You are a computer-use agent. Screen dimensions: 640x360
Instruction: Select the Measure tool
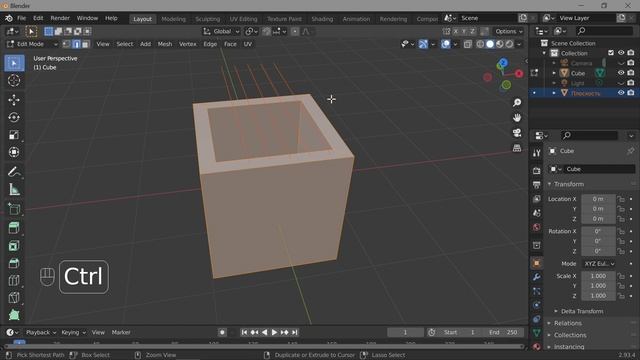coord(14,189)
